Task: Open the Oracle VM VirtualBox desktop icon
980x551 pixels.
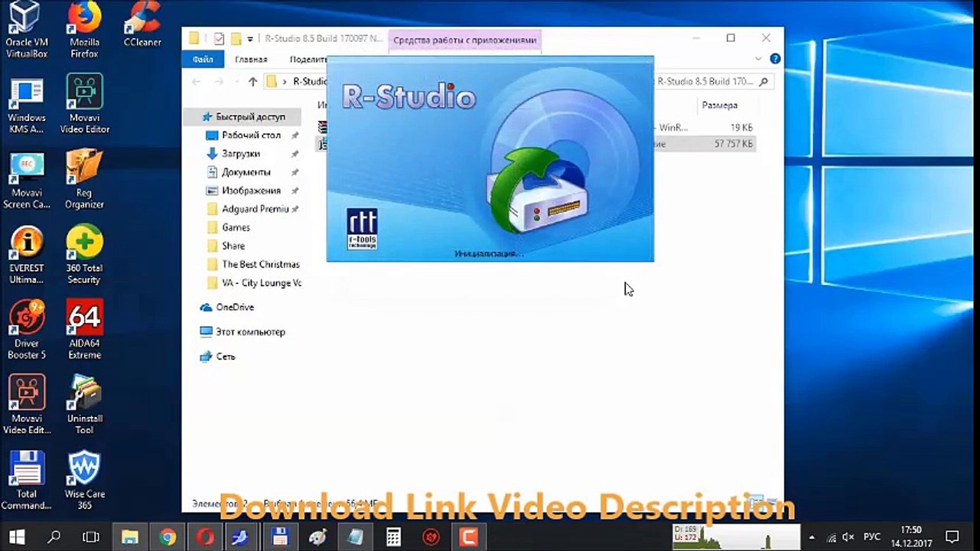Action: (27, 31)
